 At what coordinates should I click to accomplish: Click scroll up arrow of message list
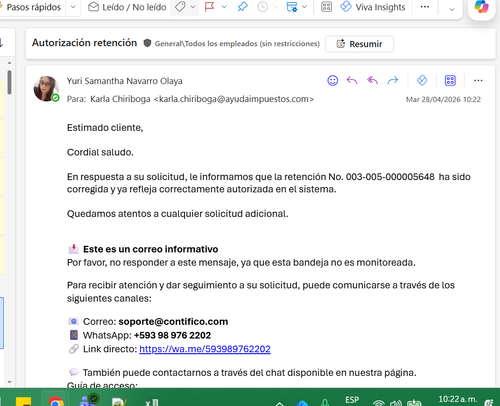coord(9,63)
